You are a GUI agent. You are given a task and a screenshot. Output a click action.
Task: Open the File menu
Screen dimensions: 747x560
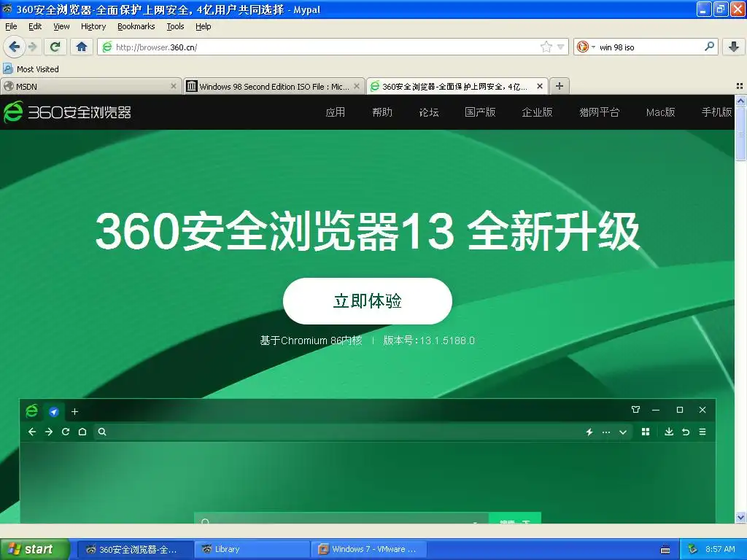[x=11, y=26]
